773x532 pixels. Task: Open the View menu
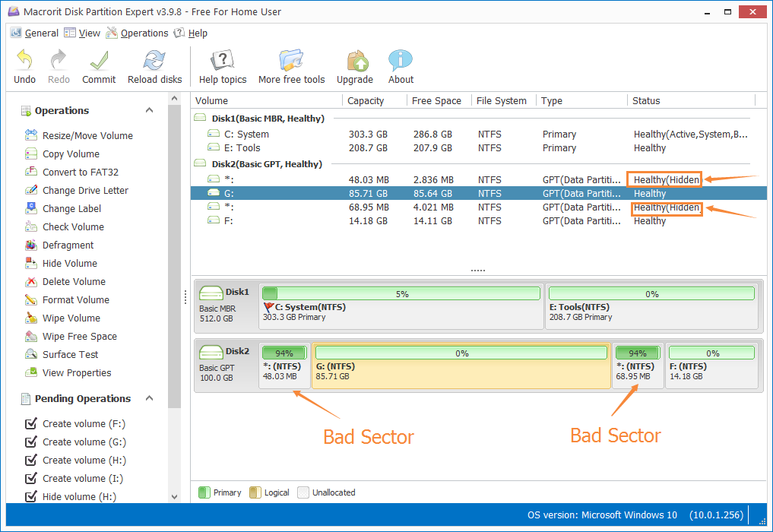pos(82,33)
